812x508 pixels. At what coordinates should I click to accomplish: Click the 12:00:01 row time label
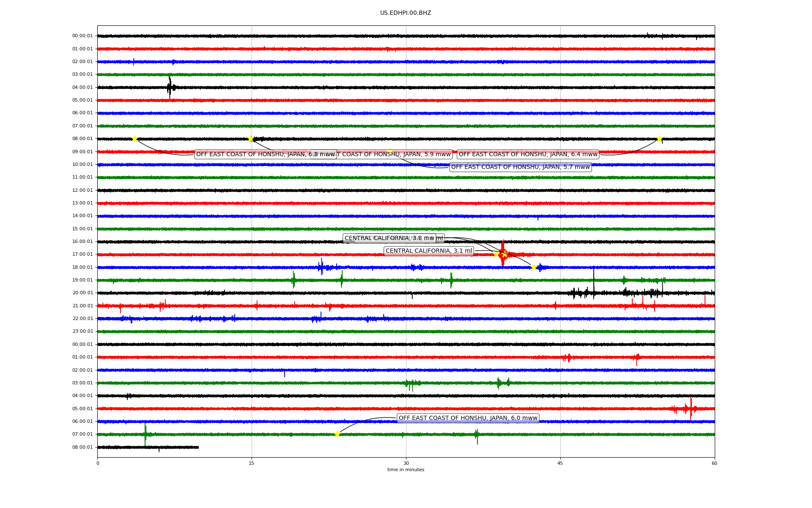82,190
